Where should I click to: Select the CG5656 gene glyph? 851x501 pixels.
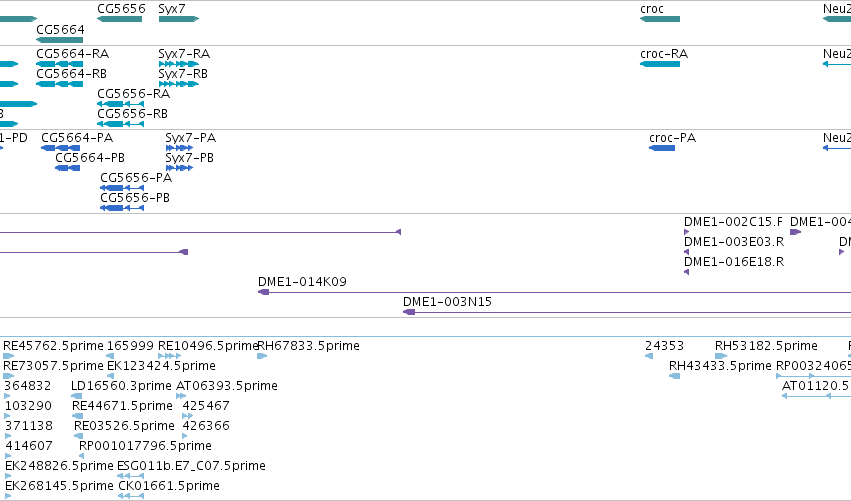119,19
